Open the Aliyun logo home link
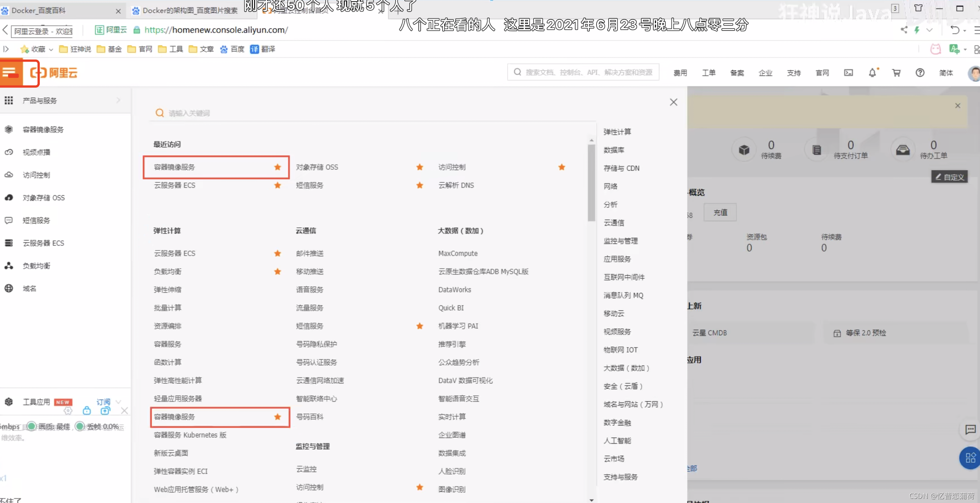 [x=54, y=73]
